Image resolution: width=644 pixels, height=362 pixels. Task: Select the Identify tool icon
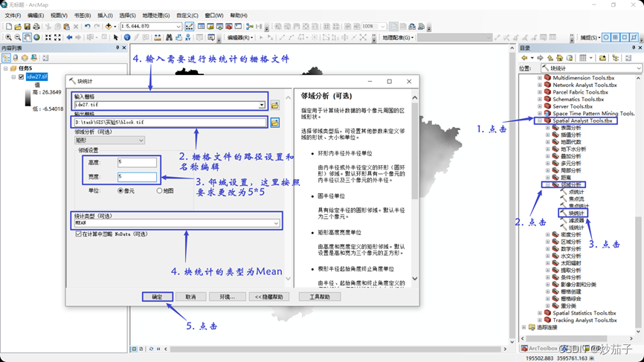127,37
